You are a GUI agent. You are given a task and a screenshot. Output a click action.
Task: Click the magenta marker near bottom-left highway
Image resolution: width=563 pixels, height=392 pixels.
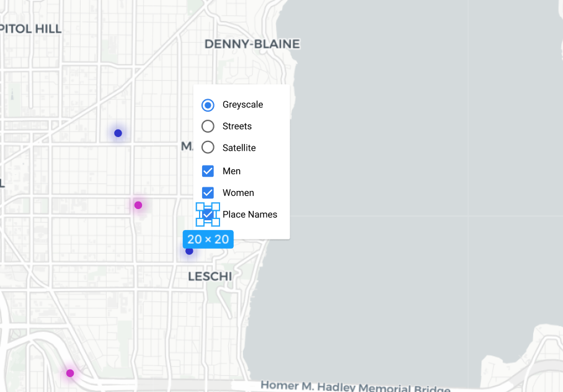tap(70, 373)
